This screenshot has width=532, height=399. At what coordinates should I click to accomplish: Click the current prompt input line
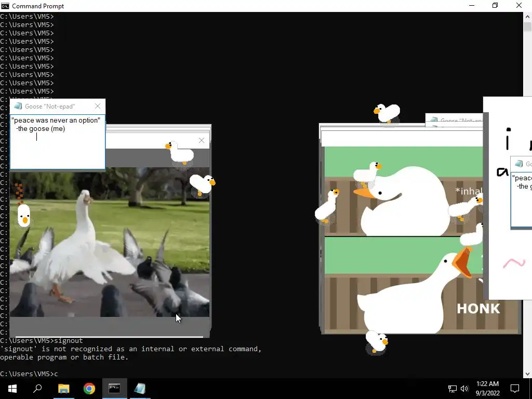[x=29, y=374]
